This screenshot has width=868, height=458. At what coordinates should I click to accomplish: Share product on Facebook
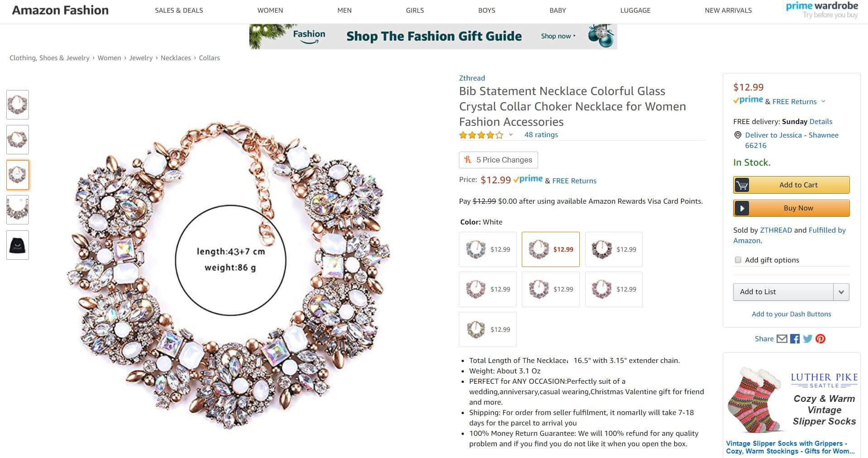(x=795, y=339)
